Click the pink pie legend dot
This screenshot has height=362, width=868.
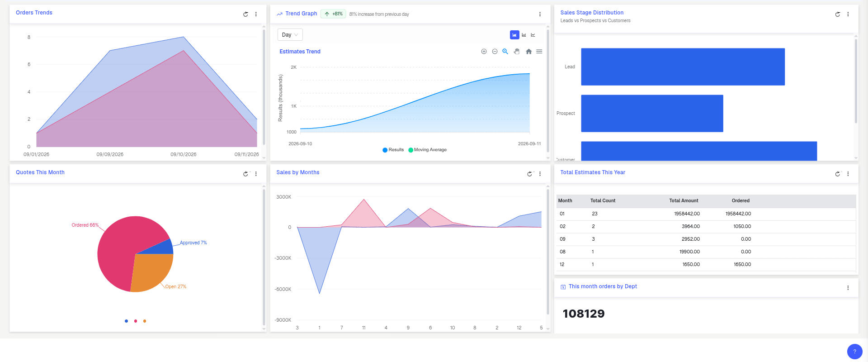(136, 321)
